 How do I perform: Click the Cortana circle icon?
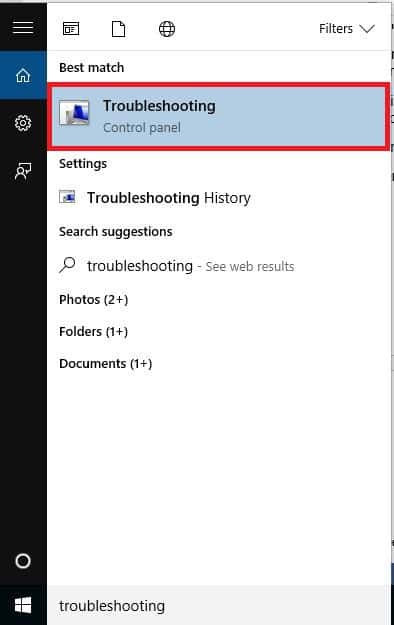point(23,561)
